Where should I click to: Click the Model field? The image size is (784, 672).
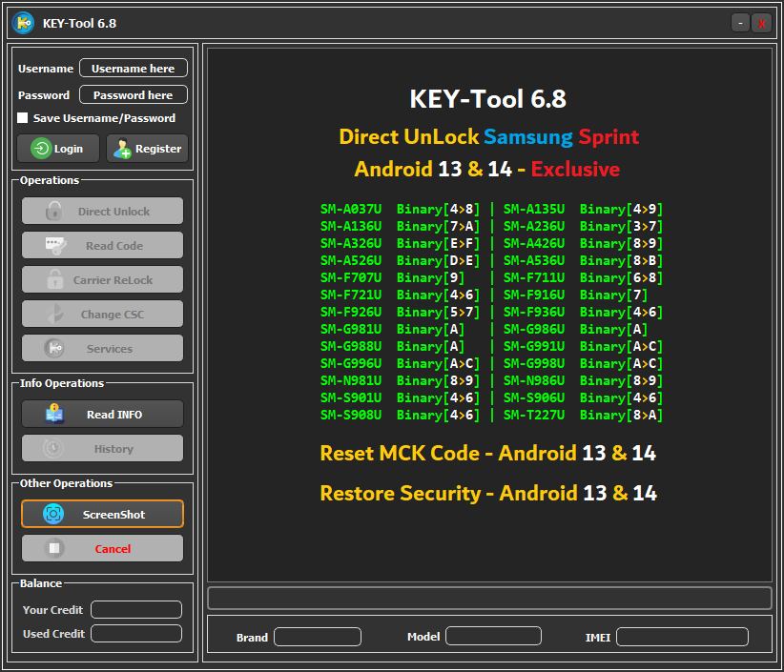click(x=493, y=636)
